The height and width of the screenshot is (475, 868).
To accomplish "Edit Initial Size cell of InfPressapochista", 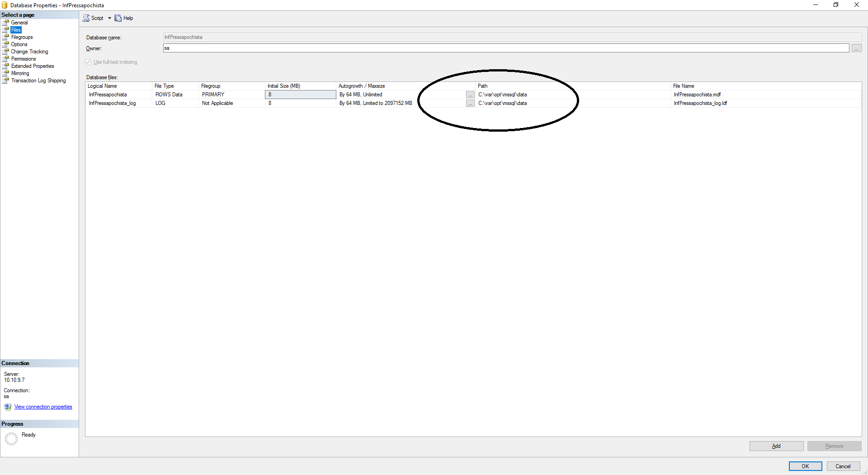I will 300,95.
